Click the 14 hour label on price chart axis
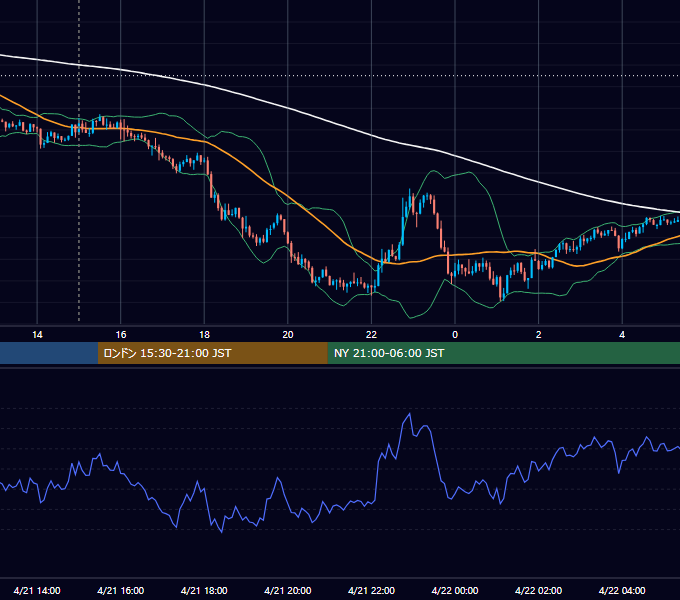The width and height of the screenshot is (680, 600). 37,335
